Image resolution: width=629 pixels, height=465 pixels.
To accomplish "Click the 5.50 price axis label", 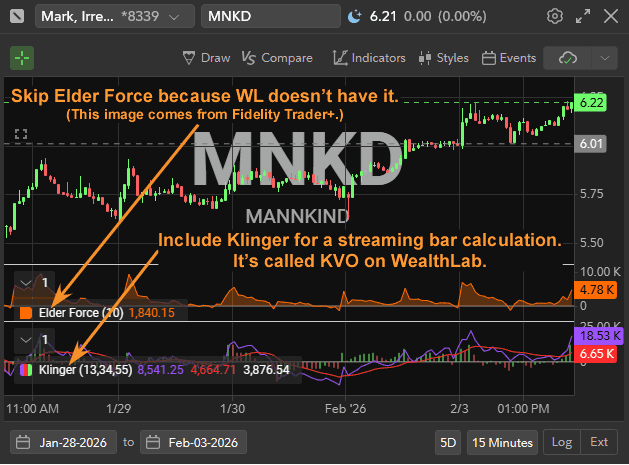I will coord(591,243).
